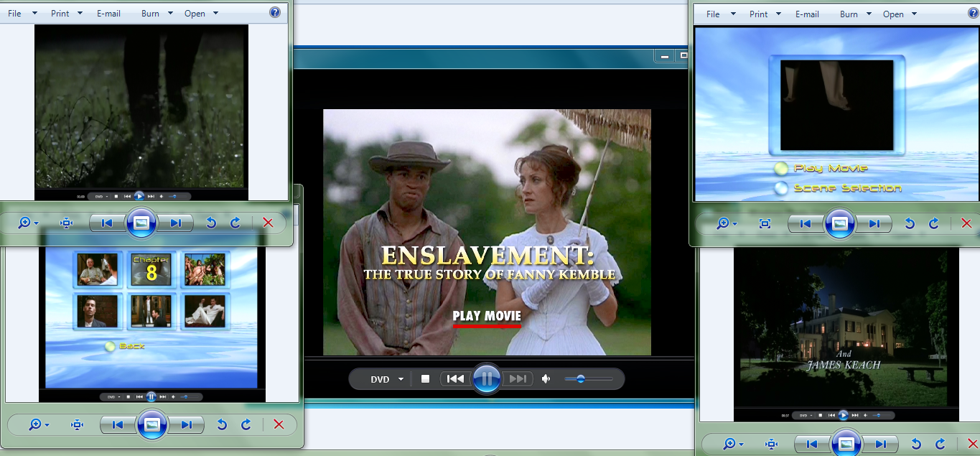Start slide show in blue Play Movie menu window
Viewport: 980px width, 456px height.
click(x=840, y=223)
